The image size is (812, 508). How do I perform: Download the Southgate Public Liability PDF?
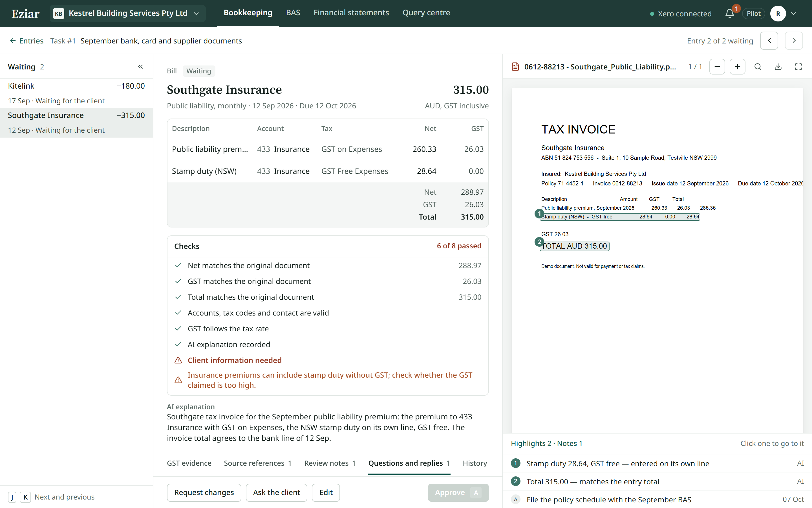[x=778, y=67]
